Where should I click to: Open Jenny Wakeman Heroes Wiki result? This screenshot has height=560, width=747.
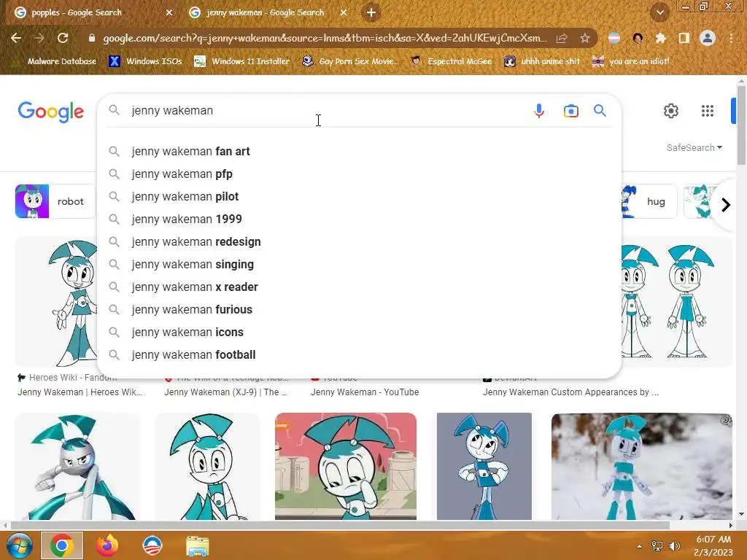click(80, 392)
